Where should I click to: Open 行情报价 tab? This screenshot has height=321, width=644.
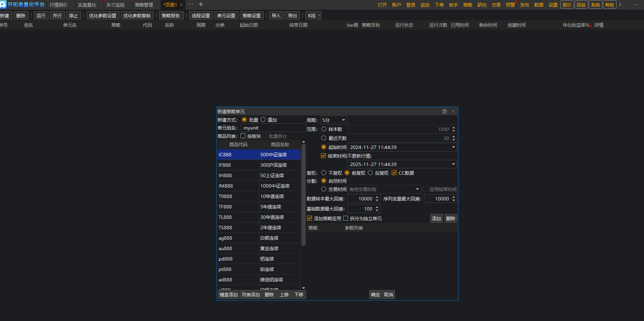[x=59, y=5]
